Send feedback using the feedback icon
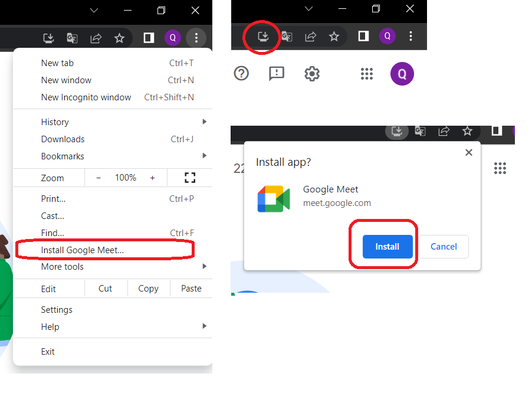 click(276, 74)
